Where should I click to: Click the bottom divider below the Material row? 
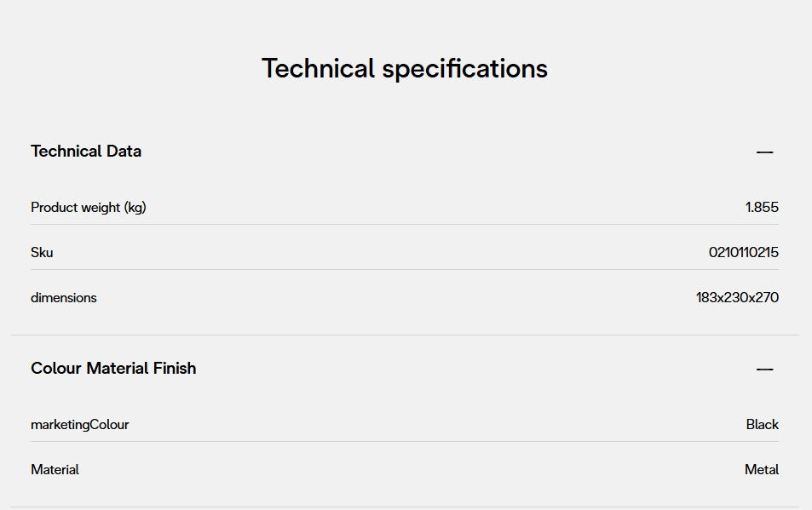[x=405, y=507]
